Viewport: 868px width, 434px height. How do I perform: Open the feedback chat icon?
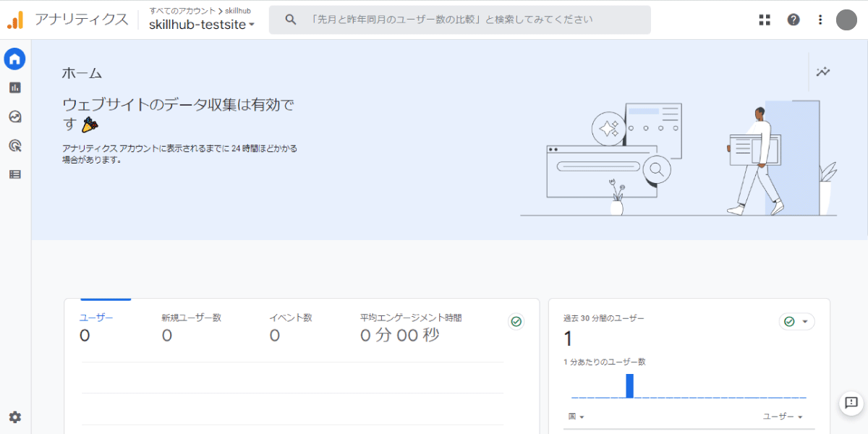[851, 403]
